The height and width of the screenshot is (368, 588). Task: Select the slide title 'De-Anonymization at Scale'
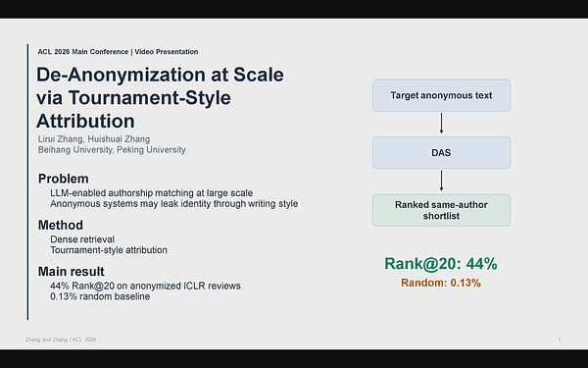pos(160,75)
